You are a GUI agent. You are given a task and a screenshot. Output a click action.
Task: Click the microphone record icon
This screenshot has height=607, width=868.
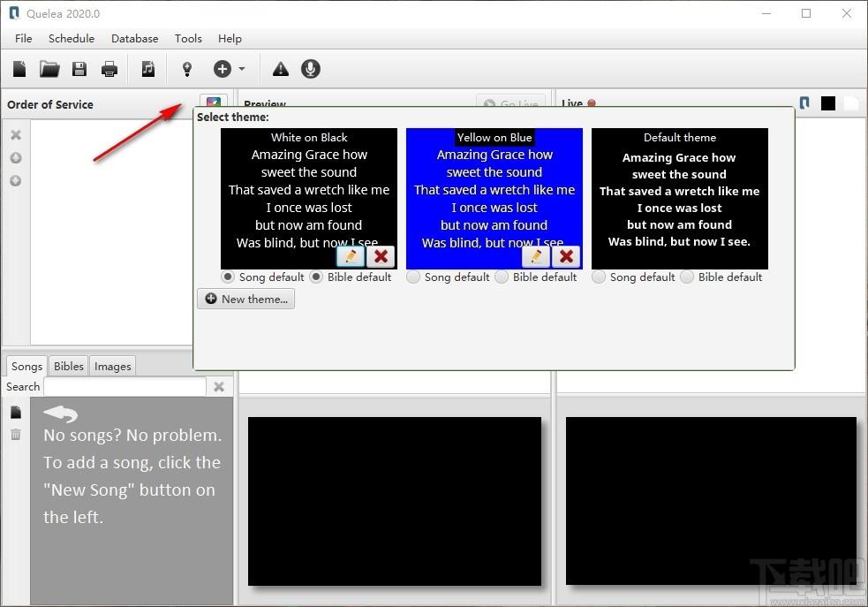(x=311, y=69)
